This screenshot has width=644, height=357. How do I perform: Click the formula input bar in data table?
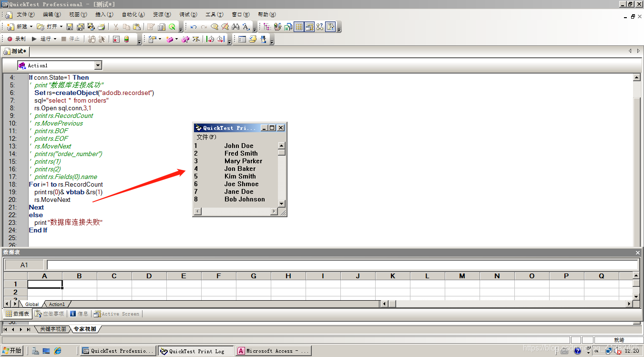coord(342,265)
